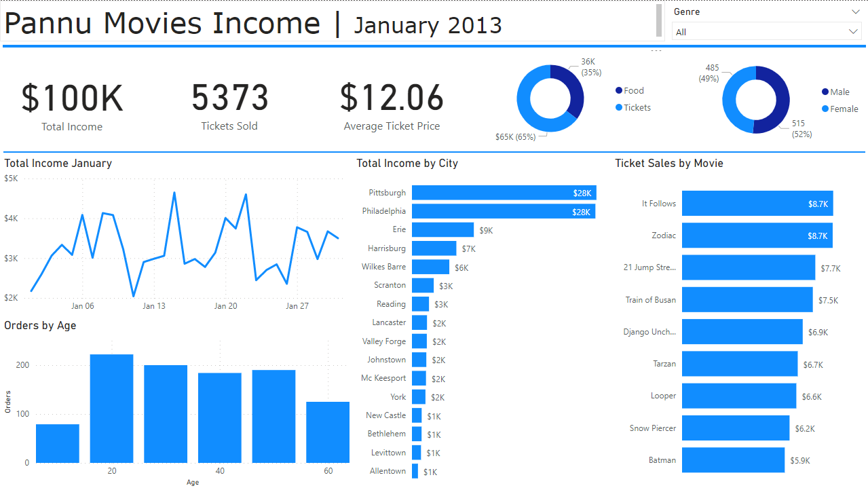Click the Ticket Sales by Movie title

[669, 163]
